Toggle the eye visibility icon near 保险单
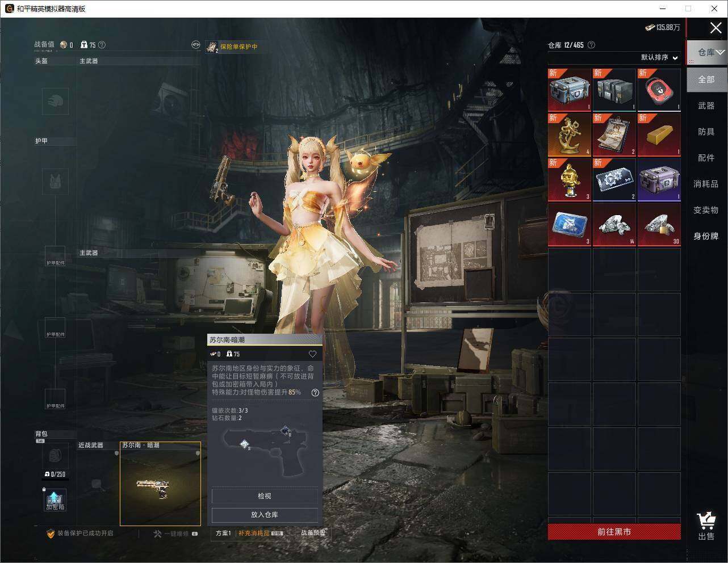This screenshot has width=728, height=563. [x=195, y=45]
